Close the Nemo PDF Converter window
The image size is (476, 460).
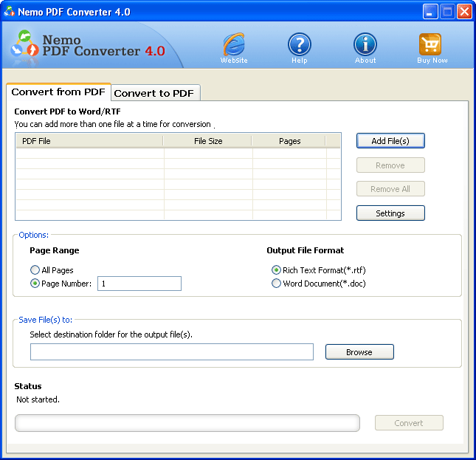(x=464, y=12)
